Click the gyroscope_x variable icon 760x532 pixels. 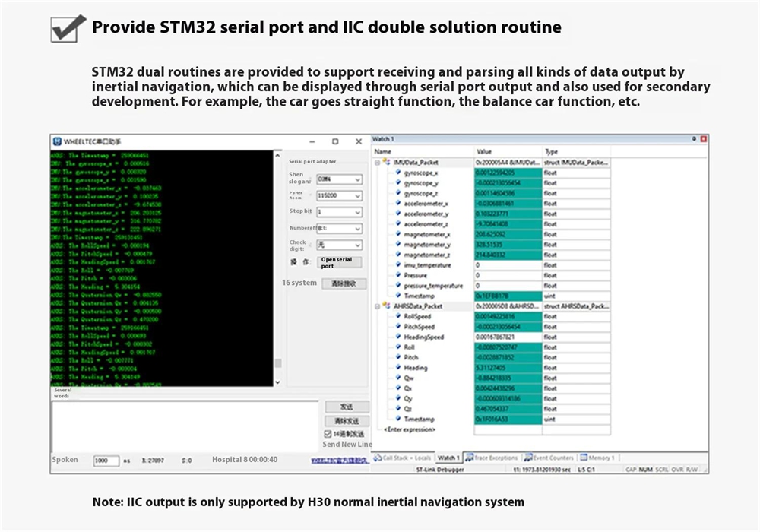(x=397, y=173)
